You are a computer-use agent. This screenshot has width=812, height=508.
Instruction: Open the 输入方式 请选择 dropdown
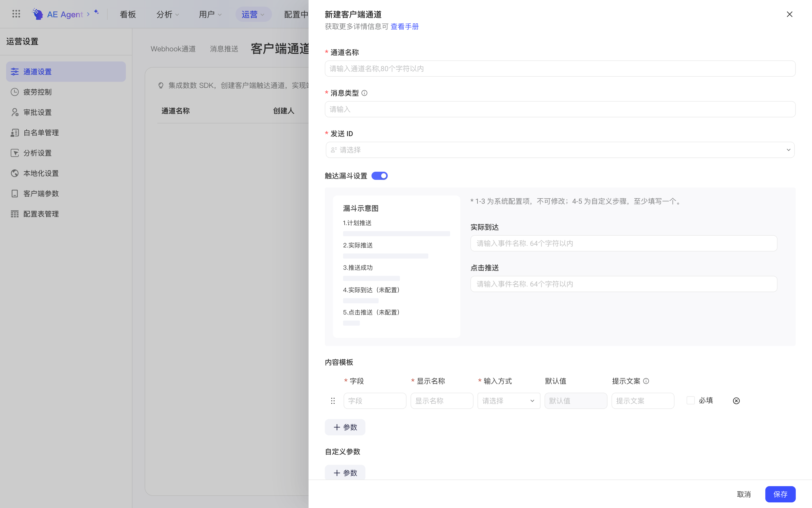click(x=509, y=401)
